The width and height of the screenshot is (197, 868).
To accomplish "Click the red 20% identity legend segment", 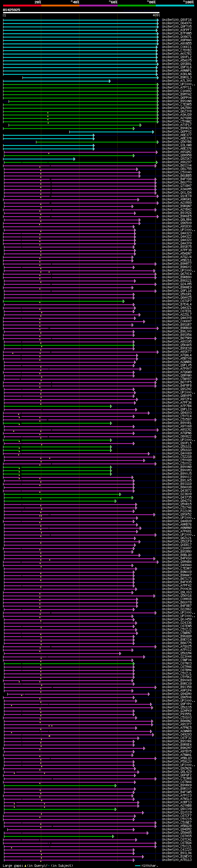I will (x=22, y=6).
